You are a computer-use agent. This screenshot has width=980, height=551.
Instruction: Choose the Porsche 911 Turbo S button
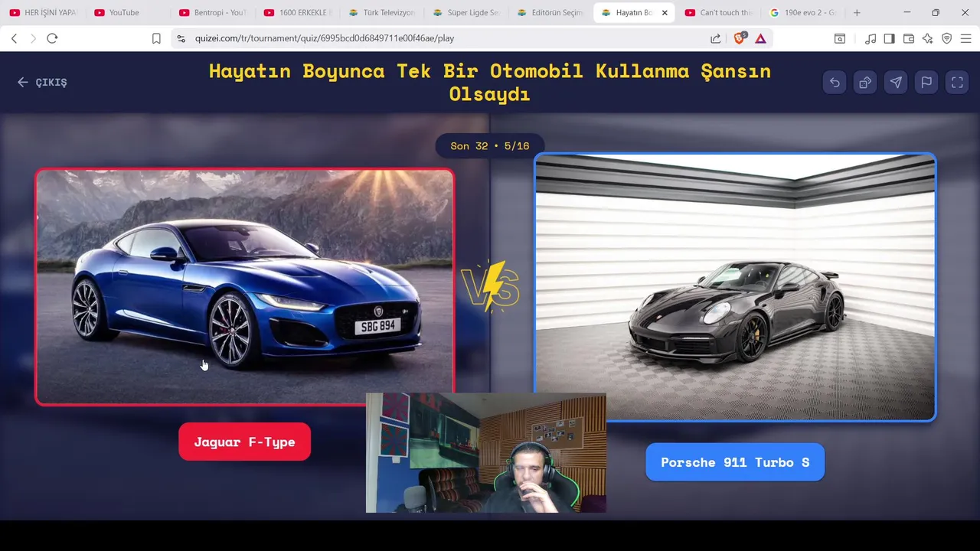(x=735, y=462)
